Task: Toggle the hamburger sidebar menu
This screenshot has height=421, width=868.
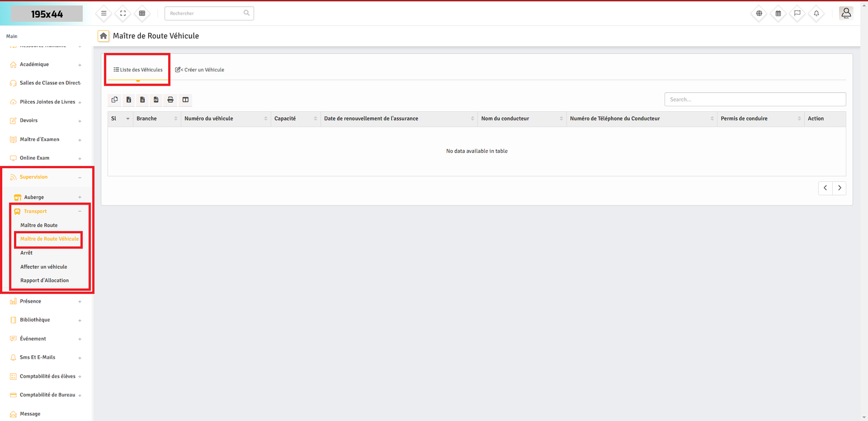Action: [x=104, y=14]
